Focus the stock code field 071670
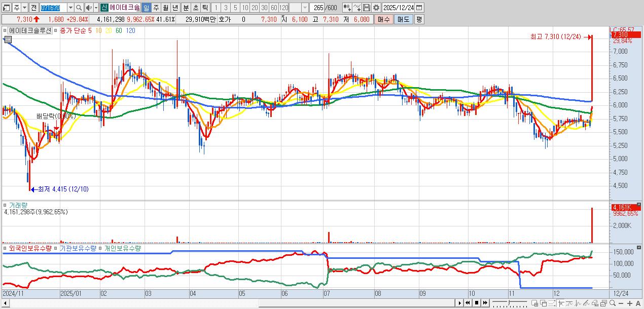Viewport: 644px width, 309px height. pos(53,8)
